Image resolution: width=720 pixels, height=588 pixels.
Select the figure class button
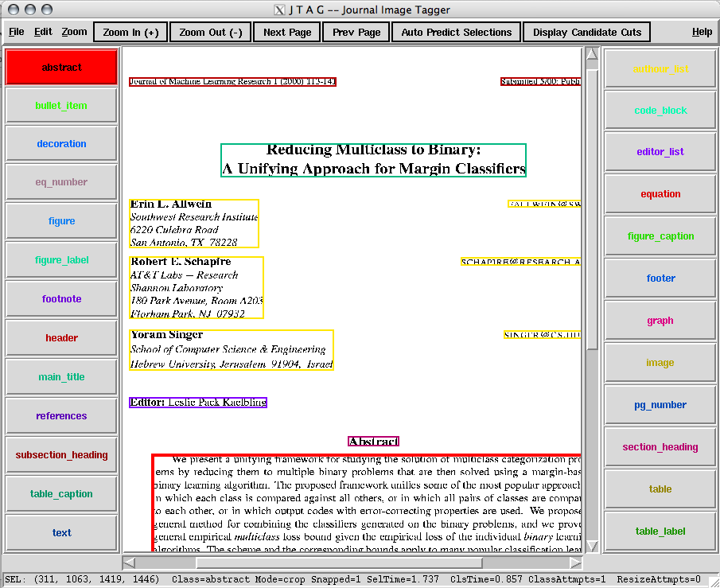click(61, 221)
